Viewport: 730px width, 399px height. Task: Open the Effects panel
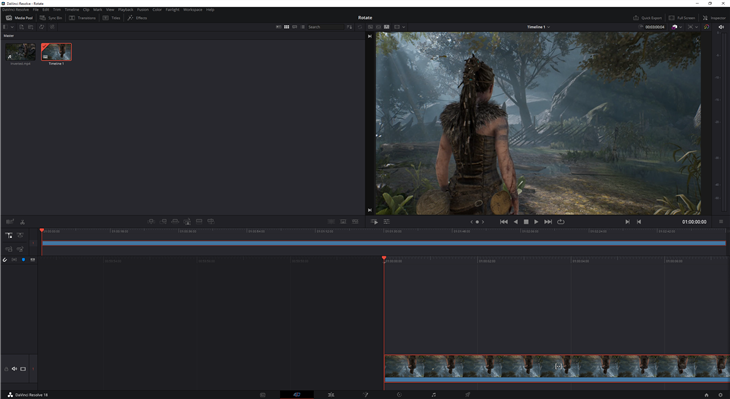[137, 18]
